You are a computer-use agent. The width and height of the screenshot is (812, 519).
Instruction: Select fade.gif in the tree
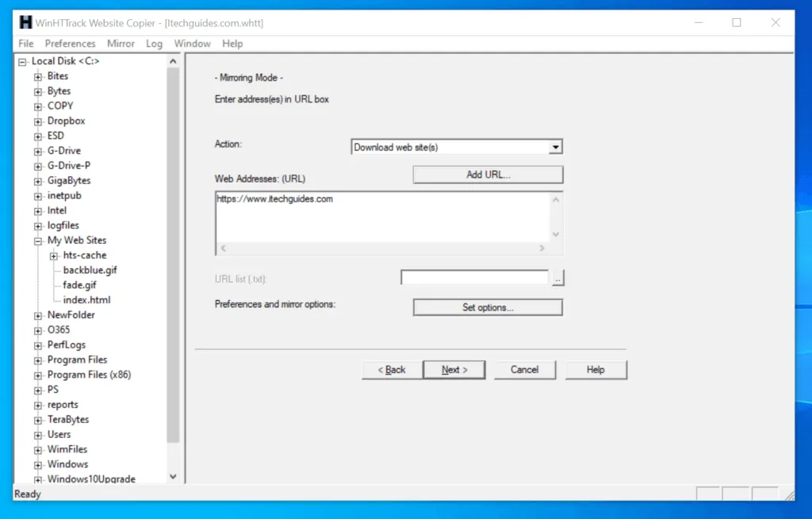[x=80, y=285]
